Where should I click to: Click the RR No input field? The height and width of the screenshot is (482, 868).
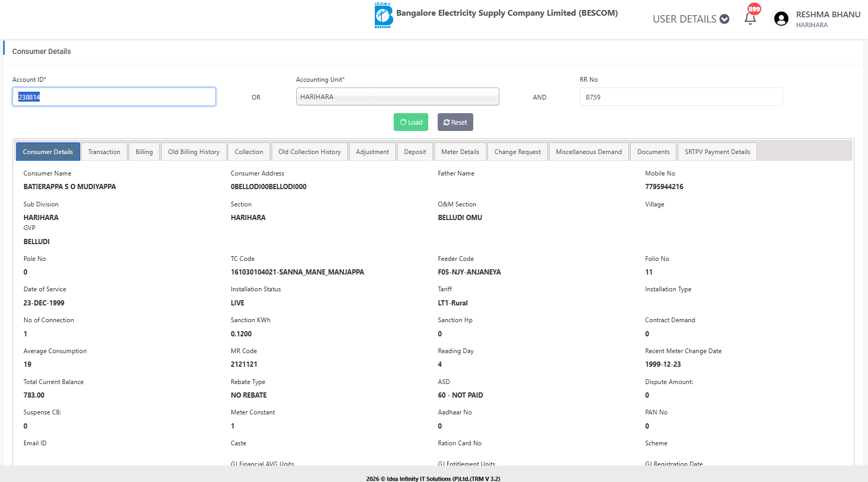coord(681,97)
